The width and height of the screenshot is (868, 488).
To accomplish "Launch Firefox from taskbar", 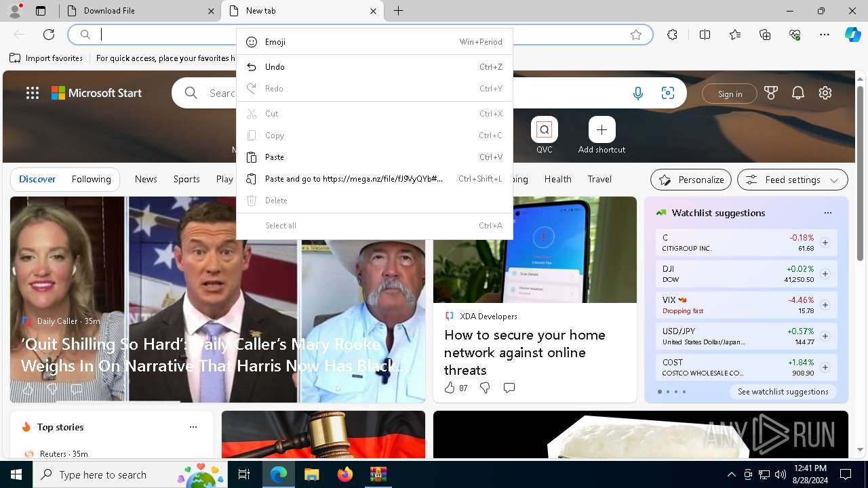I will pyautogui.click(x=344, y=474).
